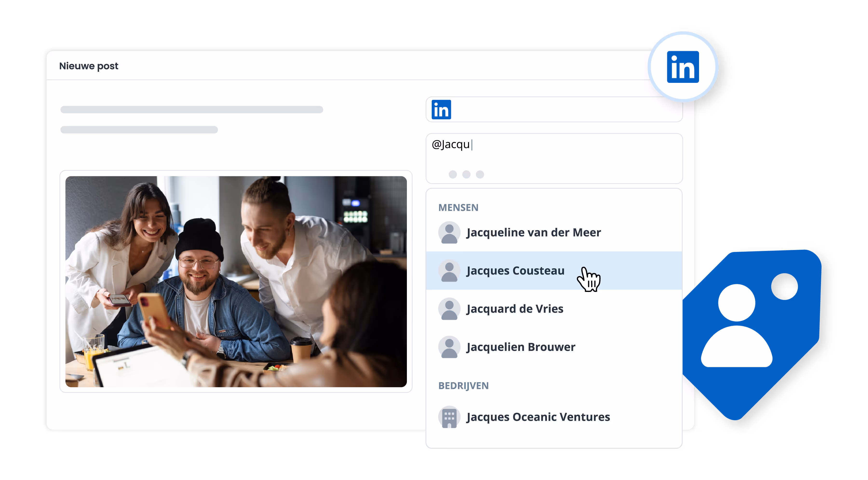Click the @Jacqu post text field
Viewport: 868px width, 480px height.
coord(554,158)
